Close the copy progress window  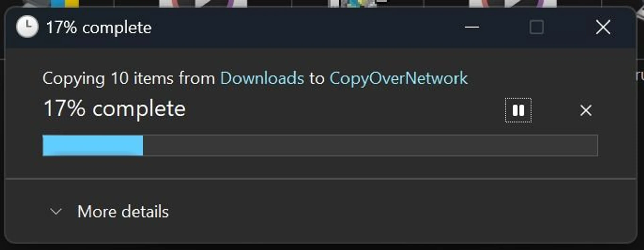pyautogui.click(x=603, y=27)
